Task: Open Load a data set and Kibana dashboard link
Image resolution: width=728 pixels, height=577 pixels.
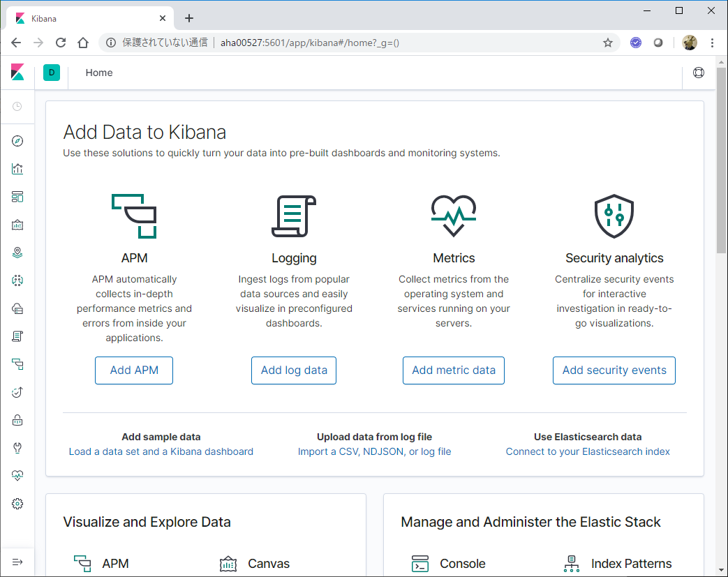Action: pos(161,451)
